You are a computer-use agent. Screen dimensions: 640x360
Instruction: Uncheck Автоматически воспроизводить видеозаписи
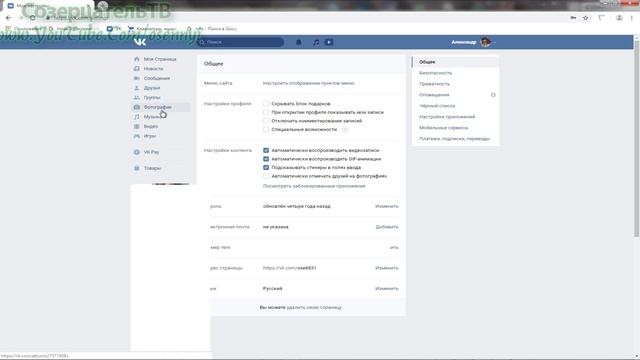pos(266,150)
